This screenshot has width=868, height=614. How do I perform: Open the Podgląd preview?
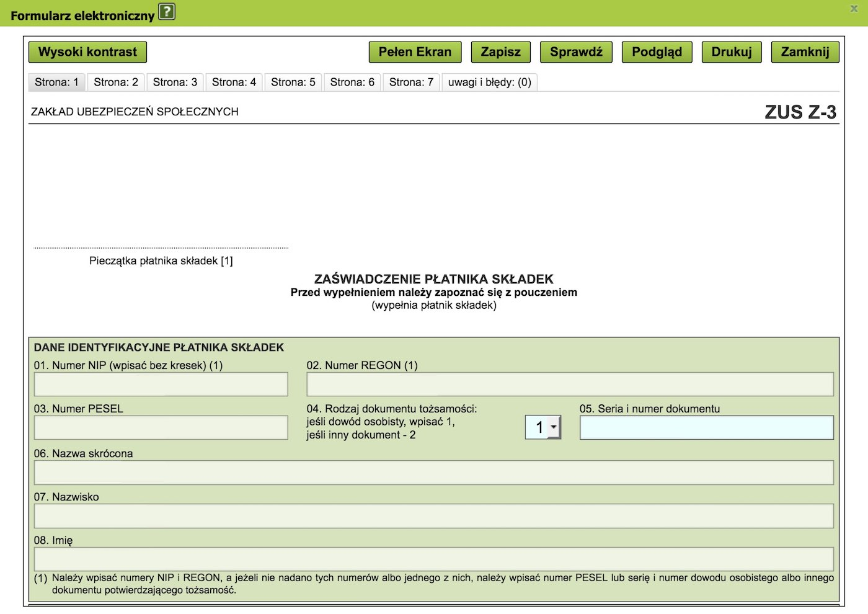pos(657,52)
